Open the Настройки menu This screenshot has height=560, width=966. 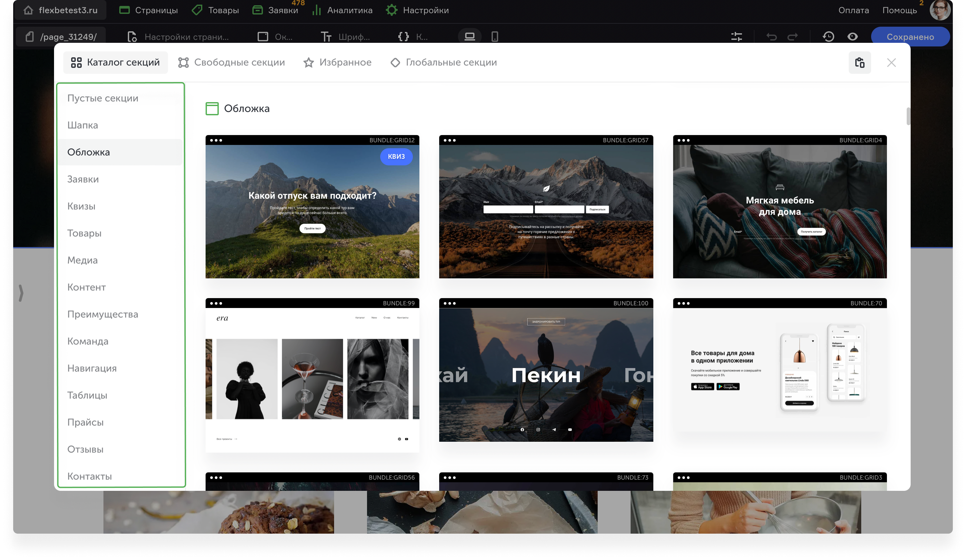point(417,10)
